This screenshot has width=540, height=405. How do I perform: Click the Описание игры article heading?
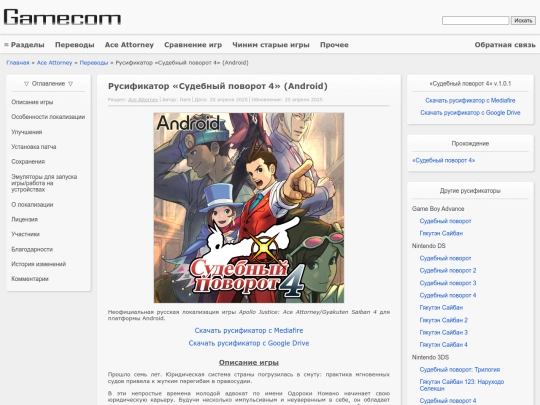249,363
